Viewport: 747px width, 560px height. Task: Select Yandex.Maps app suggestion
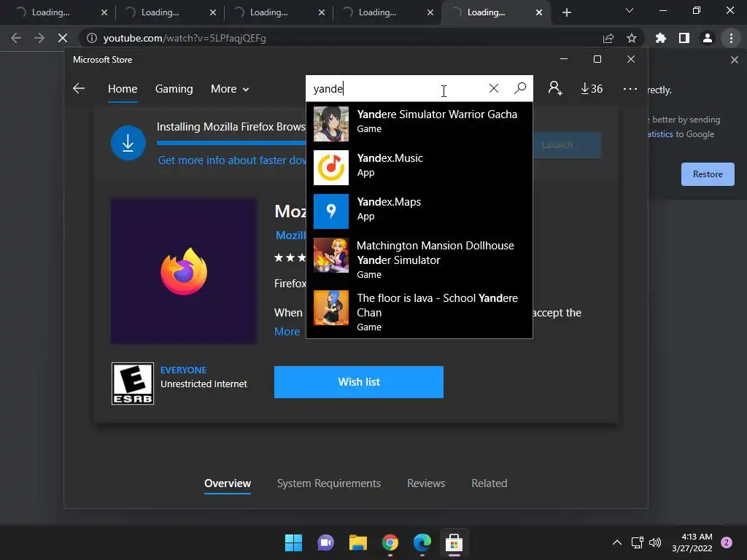pyautogui.click(x=419, y=211)
